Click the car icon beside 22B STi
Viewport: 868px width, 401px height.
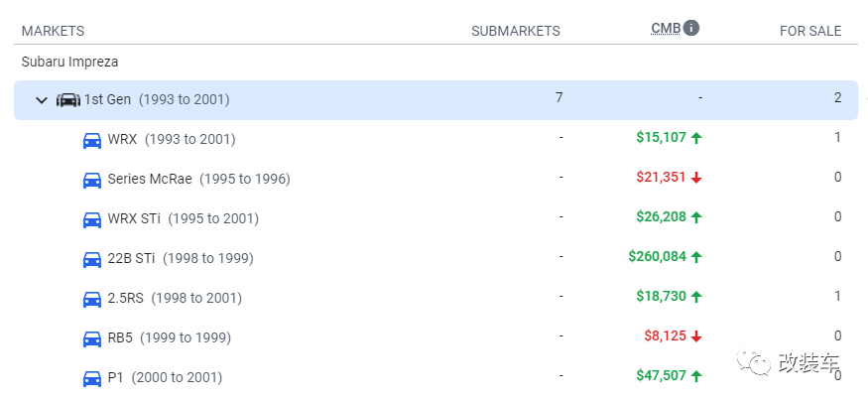92,259
